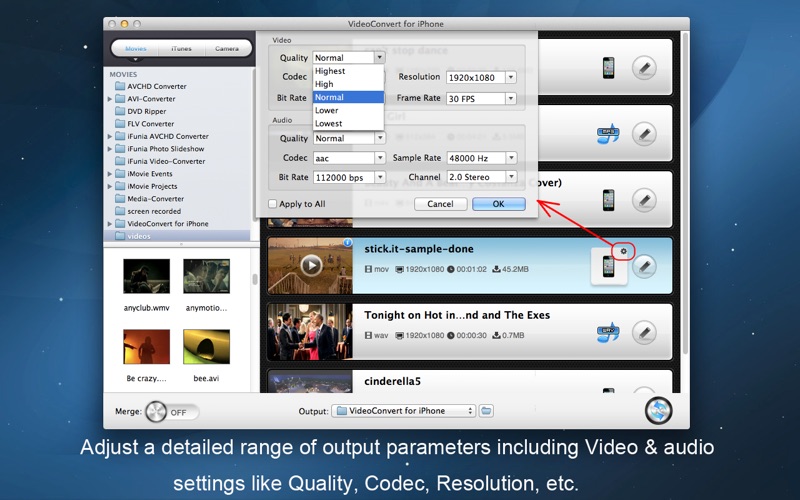Expand the AVI-Converter folder
800x500 pixels.
point(110,99)
